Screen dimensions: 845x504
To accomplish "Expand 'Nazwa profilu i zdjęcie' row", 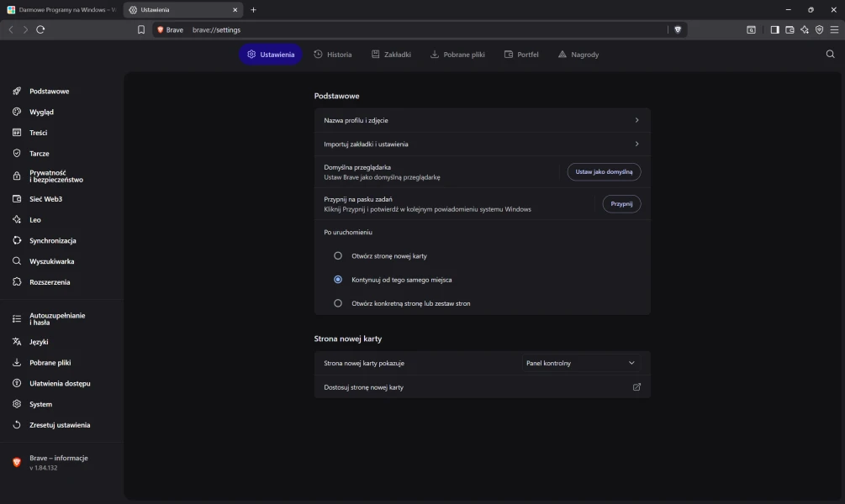I will coord(482,120).
